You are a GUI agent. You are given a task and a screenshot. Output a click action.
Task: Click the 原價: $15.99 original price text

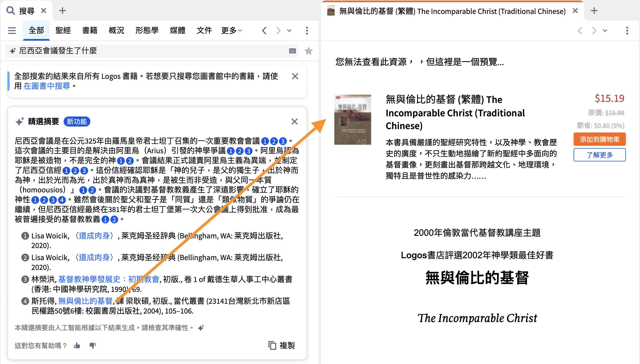pyautogui.click(x=606, y=113)
